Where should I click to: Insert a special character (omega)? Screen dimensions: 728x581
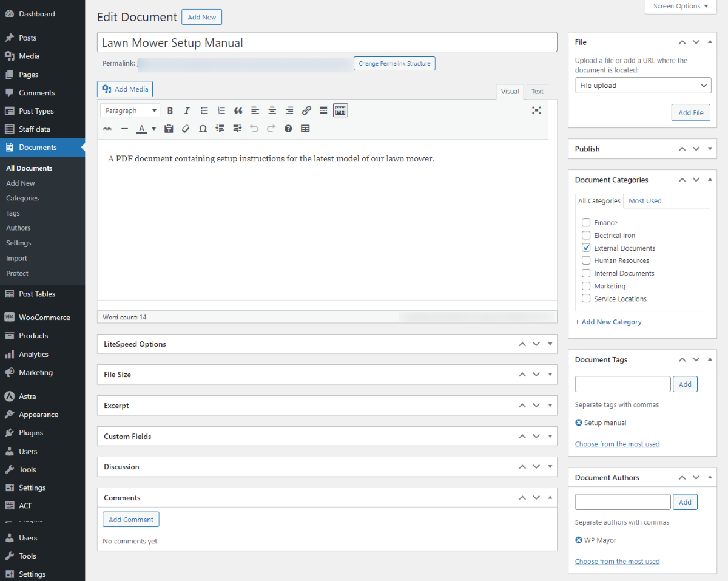pyautogui.click(x=203, y=129)
